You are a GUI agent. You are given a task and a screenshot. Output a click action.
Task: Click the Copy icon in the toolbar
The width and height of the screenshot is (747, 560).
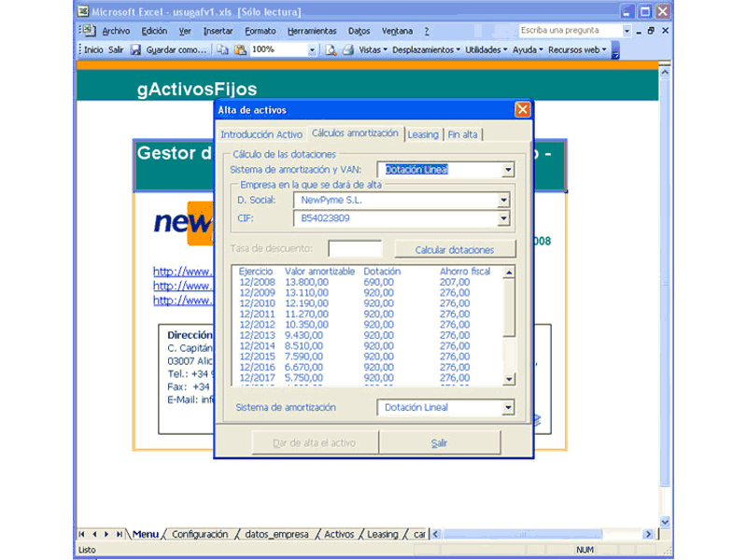pyautogui.click(x=223, y=49)
